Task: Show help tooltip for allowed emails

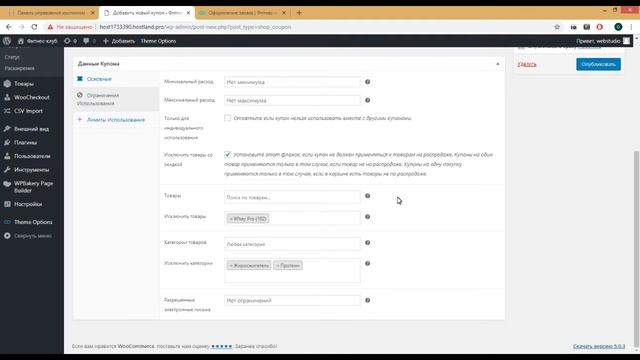Action: pos(367,300)
